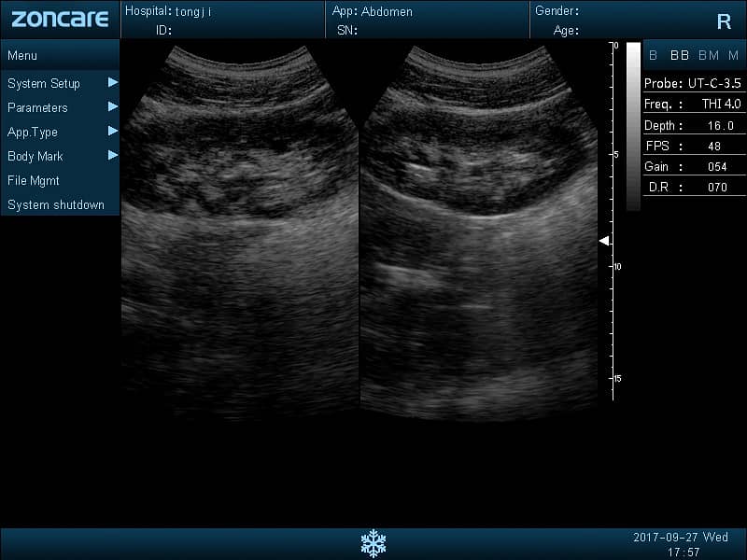747x560 pixels.
Task: Expand the System Setup submenu arrow
Action: click(x=113, y=82)
